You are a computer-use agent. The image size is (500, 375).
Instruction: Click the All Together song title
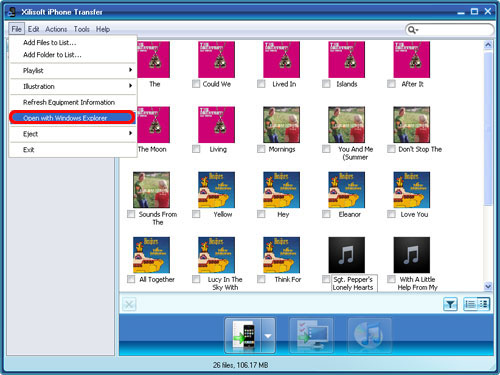coord(157,279)
